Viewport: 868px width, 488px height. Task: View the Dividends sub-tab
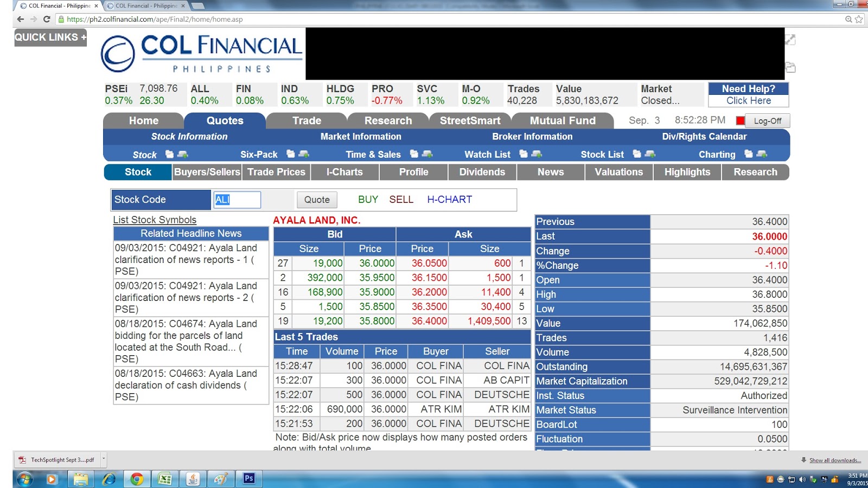(482, 172)
